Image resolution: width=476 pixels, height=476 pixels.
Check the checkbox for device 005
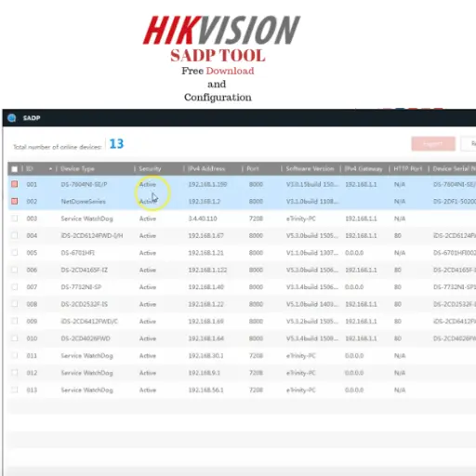14,253
